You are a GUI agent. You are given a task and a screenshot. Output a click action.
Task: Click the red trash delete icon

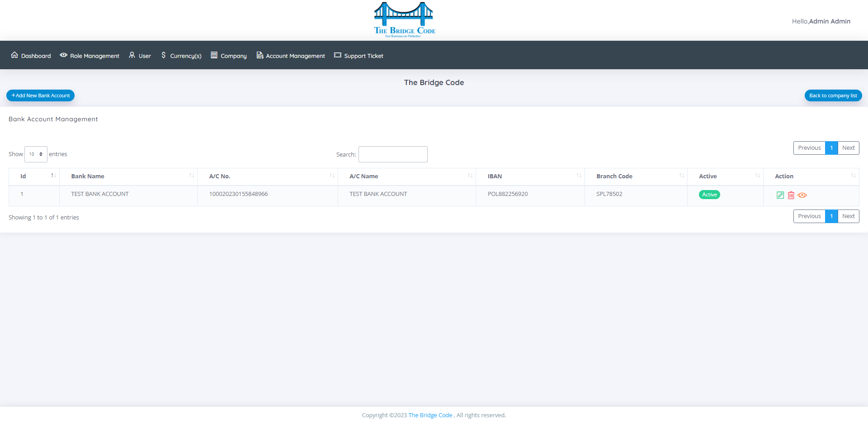tap(791, 195)
